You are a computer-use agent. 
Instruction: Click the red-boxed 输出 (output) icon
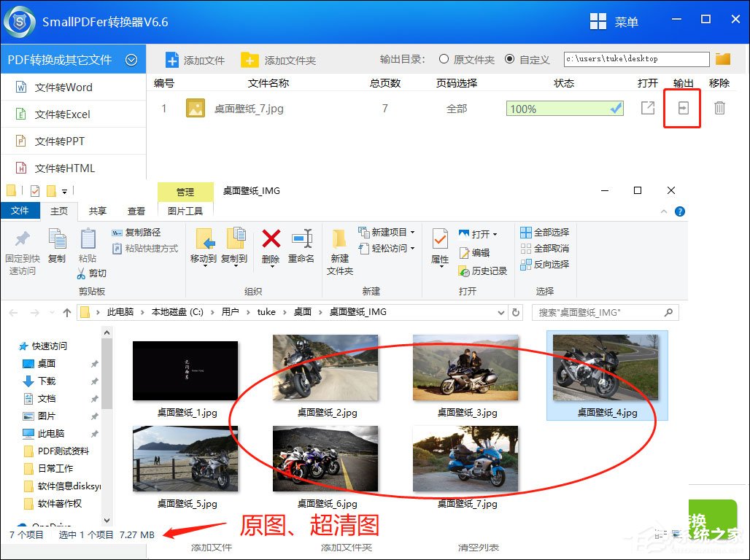(x=681, y=108)
